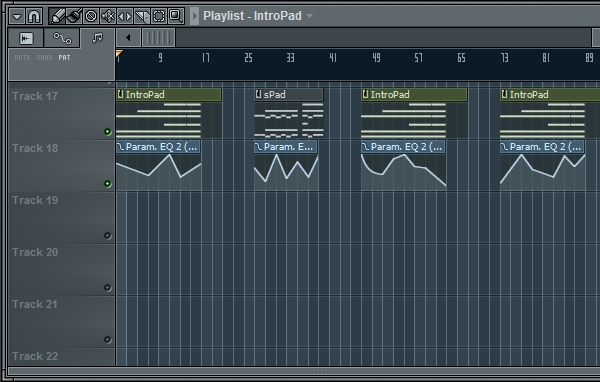The width and height of the screenshot is (600, 382).
Task: Toggle the Track 21 mute LED
Action: [108, 340]
